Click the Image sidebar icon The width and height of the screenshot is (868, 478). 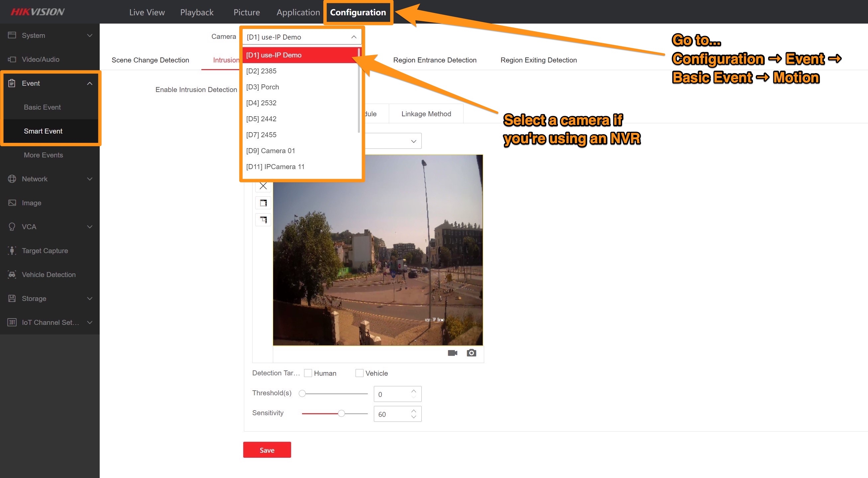coord(12,203)
